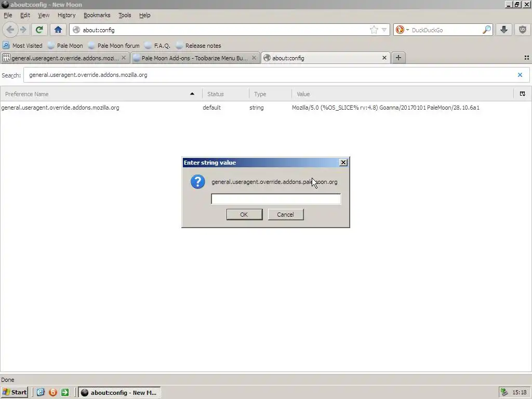Open a new tab with the plus button

point(398,58)
